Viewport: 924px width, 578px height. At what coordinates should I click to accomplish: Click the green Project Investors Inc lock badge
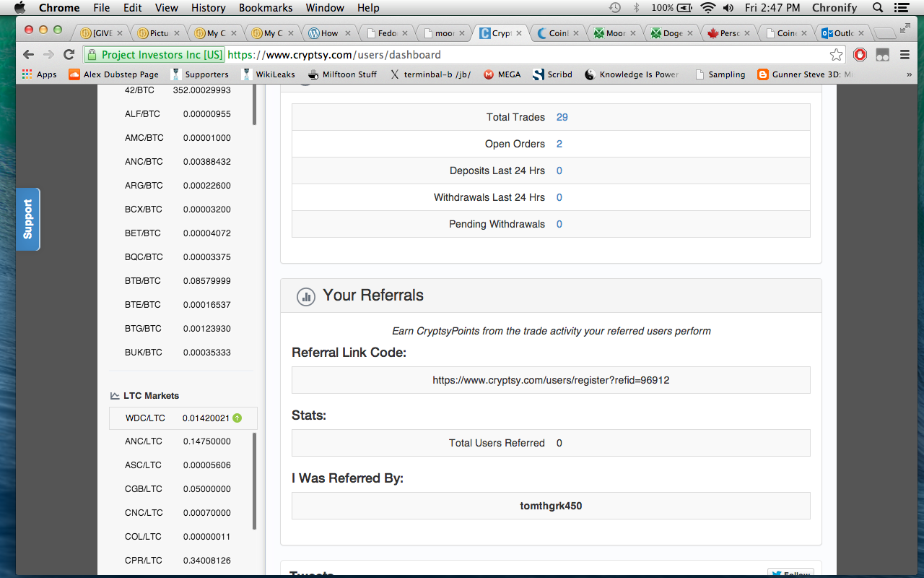154,55
